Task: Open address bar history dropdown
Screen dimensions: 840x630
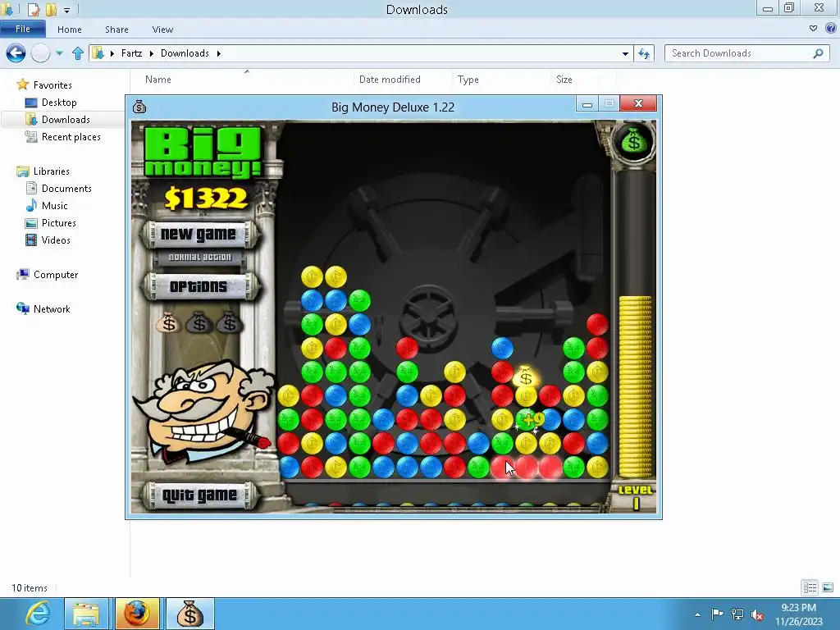Action: tap(625, 53)
